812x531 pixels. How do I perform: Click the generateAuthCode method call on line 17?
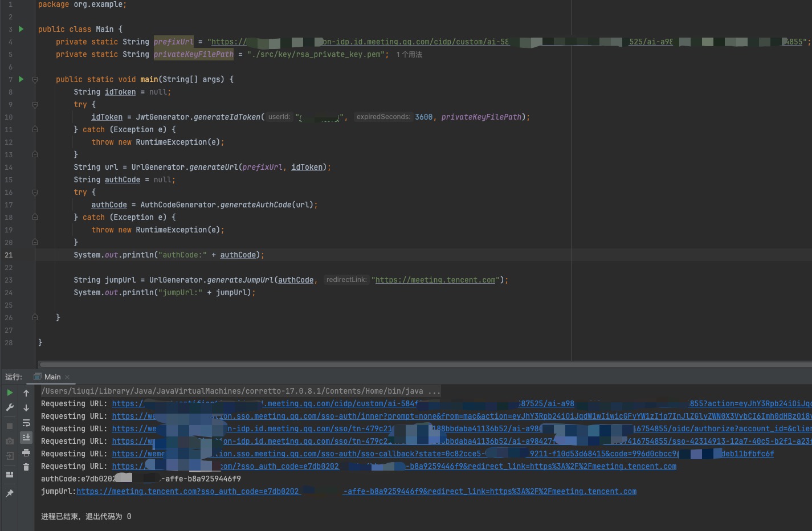[x=256, y=205]
